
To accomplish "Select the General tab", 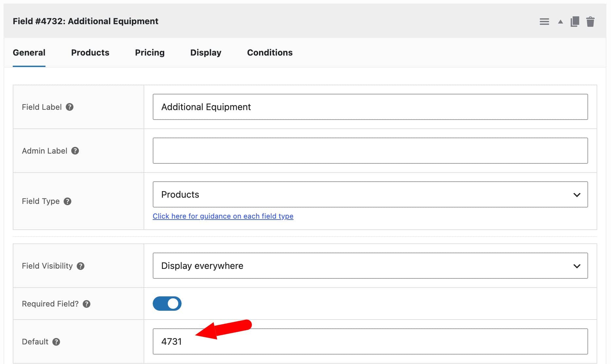I will 29,53.
